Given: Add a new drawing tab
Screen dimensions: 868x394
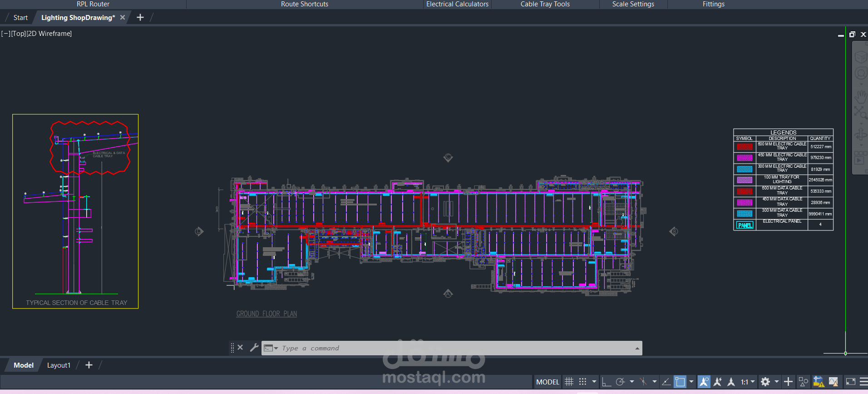Looking at the screenshot, I should pos(140,17).
